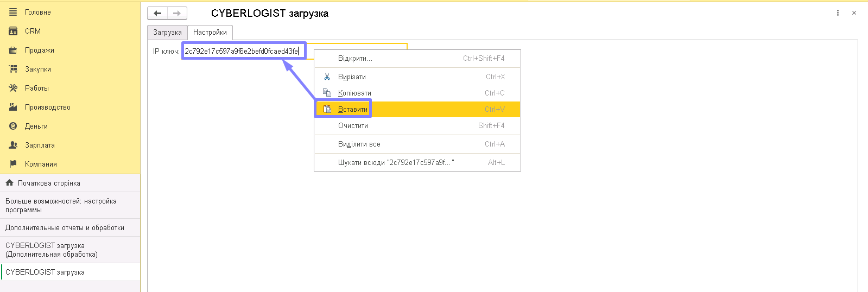868x292 pixels.
Task: Click the CRM section icon
Action: tap(13, 31)
